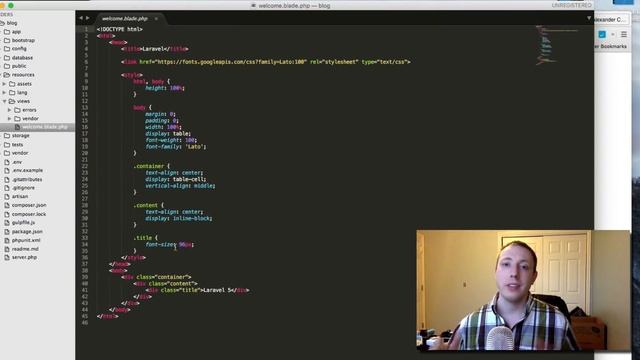Click the composer.json file icon
This screenshot has width=640, height=360.
(7, 205)
